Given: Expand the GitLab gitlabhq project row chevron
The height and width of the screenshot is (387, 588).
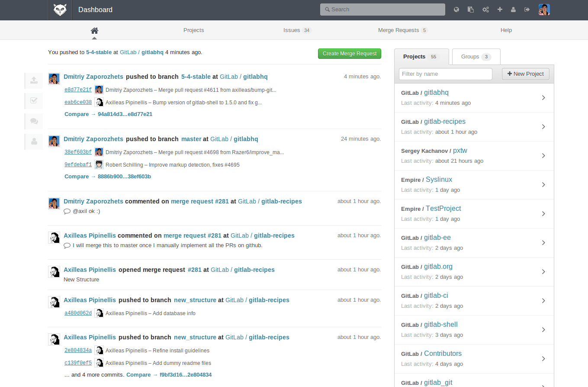Looking at the screenshot, I should [x=543, y=98].
